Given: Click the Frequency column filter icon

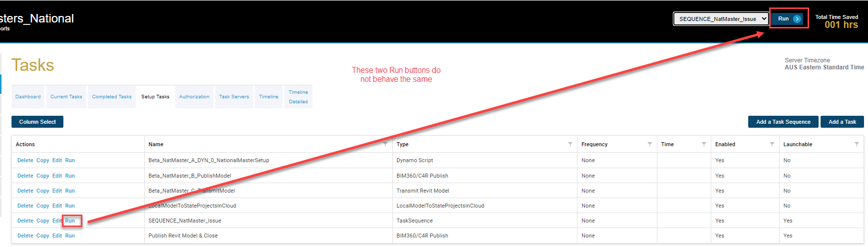Looking at the screenshot, I should pyautogui.click(x=649, y=144).
